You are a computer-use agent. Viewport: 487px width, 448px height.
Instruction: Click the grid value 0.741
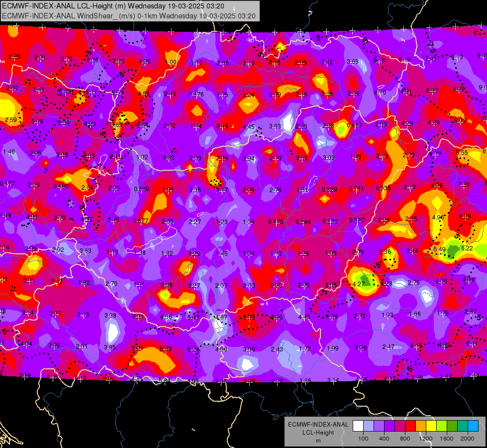point(356,188)
